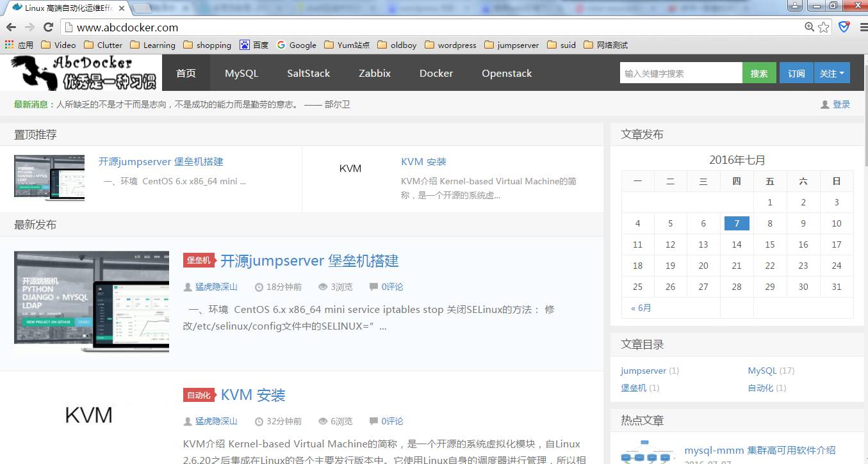Open the Apps shortcut in bookmarks bar
868x464 pixels.
click(19, 45)
